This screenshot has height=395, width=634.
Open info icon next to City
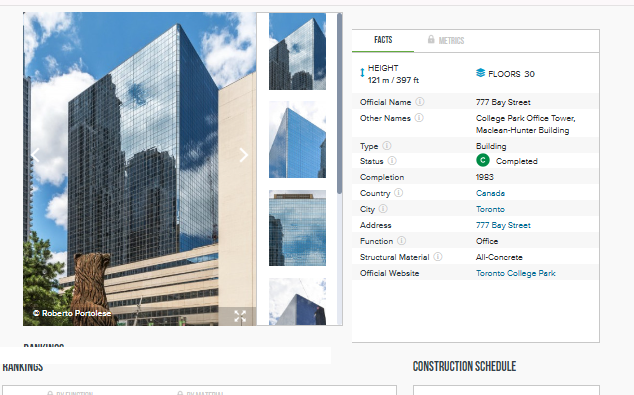tap(383, 209)
